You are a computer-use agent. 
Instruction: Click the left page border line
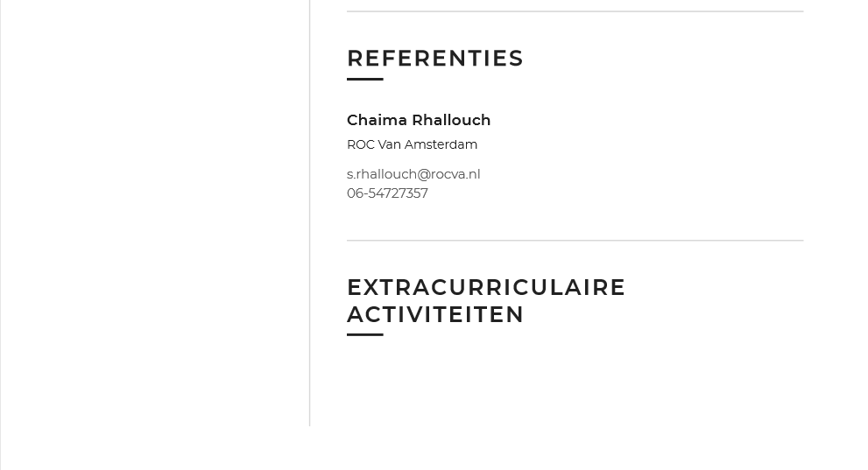pos(1,235)
